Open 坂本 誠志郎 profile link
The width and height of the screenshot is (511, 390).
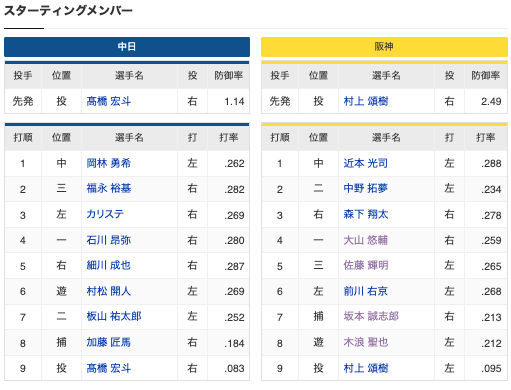(x=371, y=317)
